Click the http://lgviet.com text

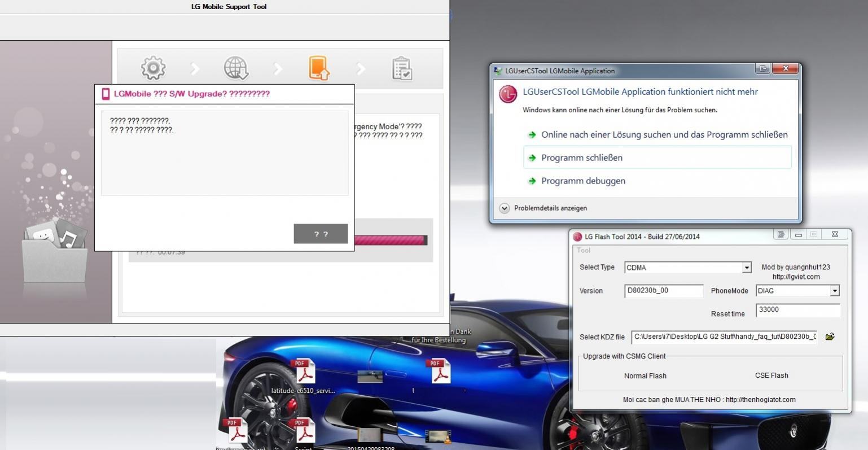click(796, 277)
